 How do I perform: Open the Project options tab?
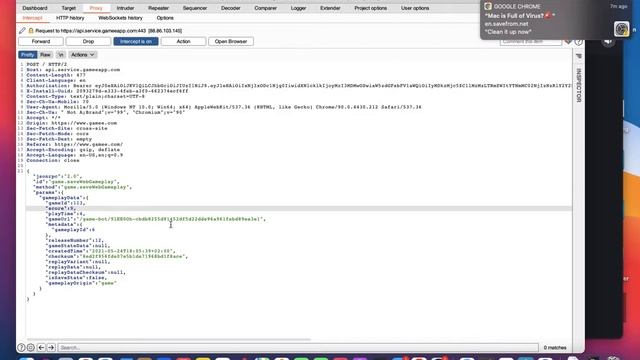(x=371, y=8)
